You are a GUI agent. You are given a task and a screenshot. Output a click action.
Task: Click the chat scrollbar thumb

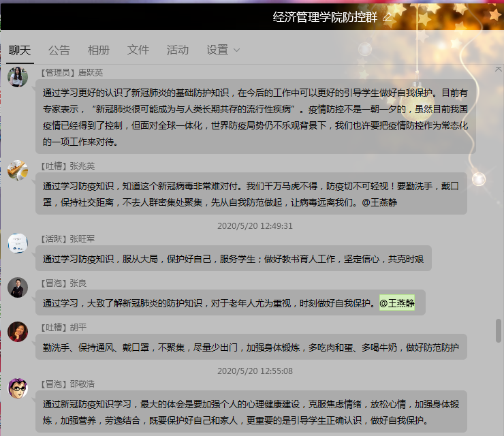click(x=499, y=330)
